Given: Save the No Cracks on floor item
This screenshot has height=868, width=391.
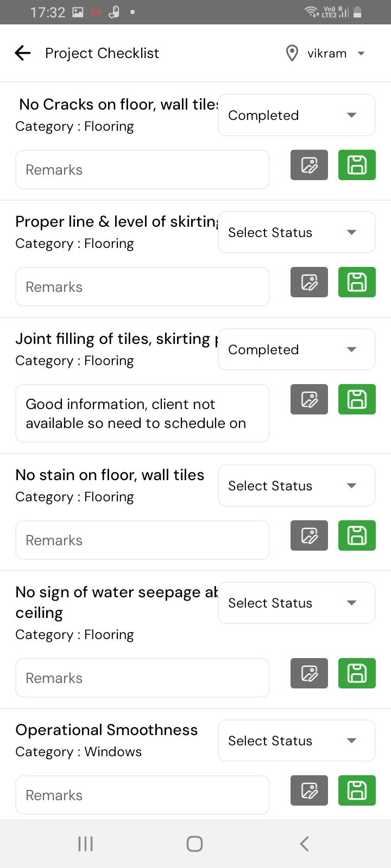Looking at the screenshot, I should pos(357,165).
